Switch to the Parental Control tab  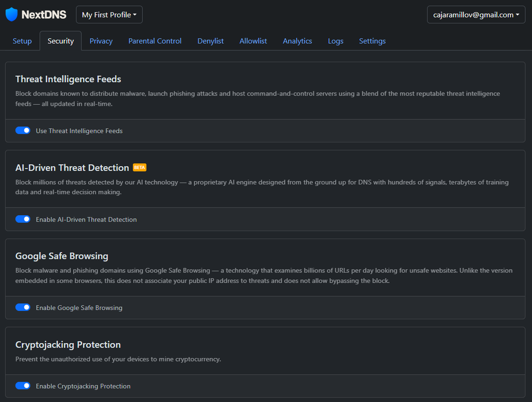pyautogui.click(x=155, y=41)
